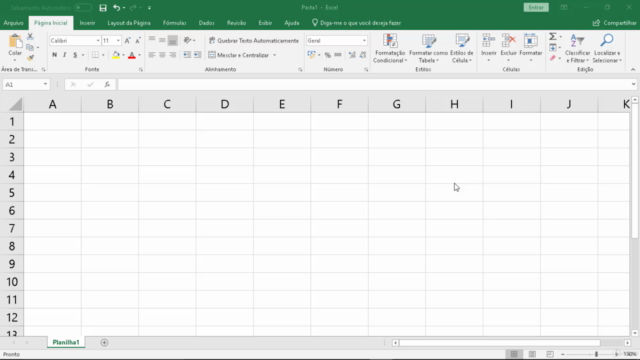Increase the font size
Viewport: 640px width, 360px height.
click(127, 40)
